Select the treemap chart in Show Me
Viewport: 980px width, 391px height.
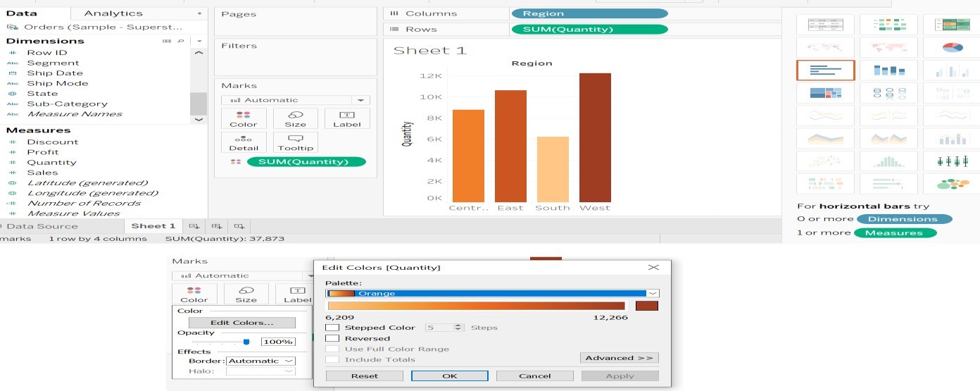pyautogui.click(x=826, y=92)
